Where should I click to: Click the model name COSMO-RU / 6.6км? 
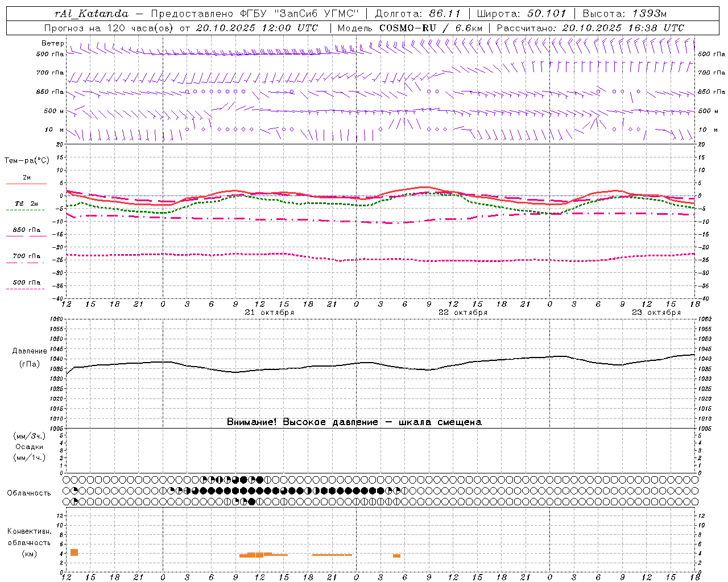pos(431,28)
